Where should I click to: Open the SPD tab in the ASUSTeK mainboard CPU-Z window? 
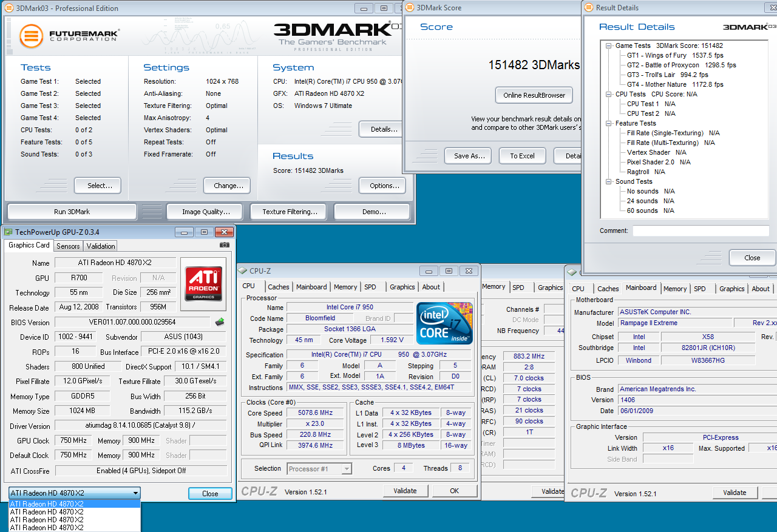pyautogui.click(x=700, y=289)
